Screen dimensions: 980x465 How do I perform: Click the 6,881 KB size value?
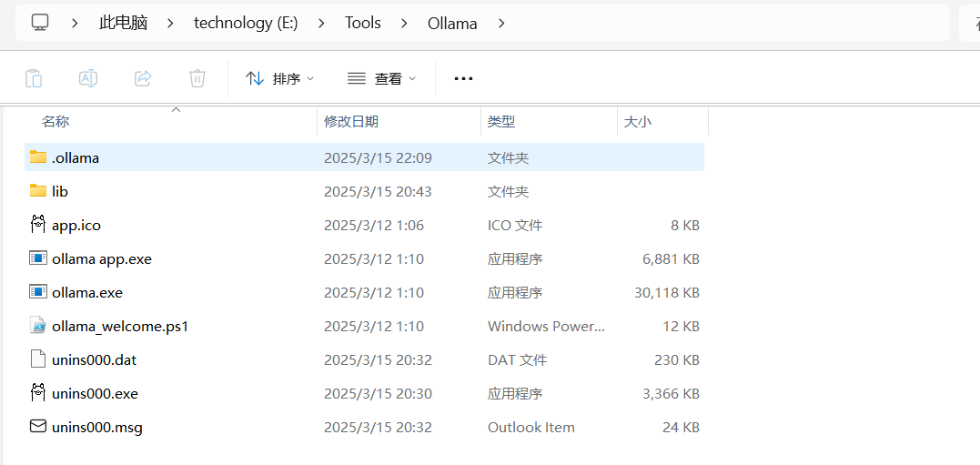tap(672, 258)
